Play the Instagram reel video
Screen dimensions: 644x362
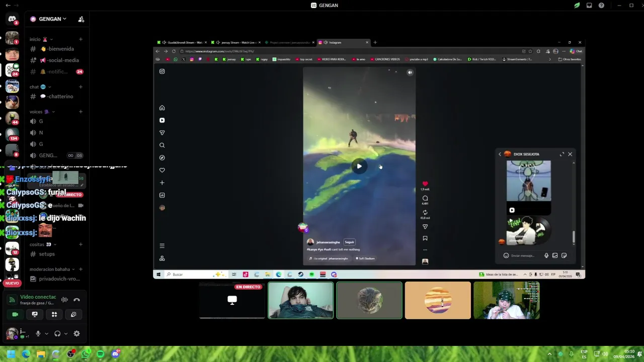[359, 166]
